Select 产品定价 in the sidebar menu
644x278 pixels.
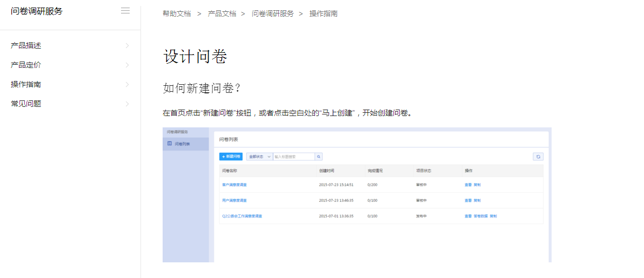pyautogui.click(x=26, y=65)
